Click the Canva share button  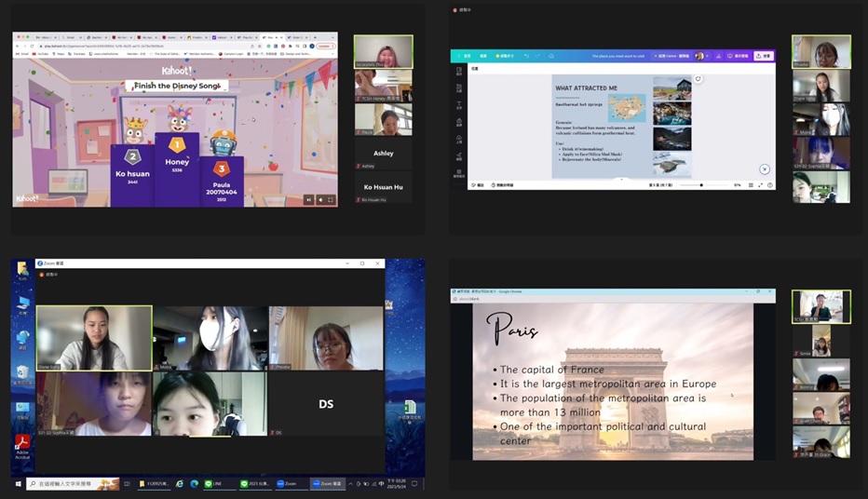pyautogui.click(x=764, y=56)
